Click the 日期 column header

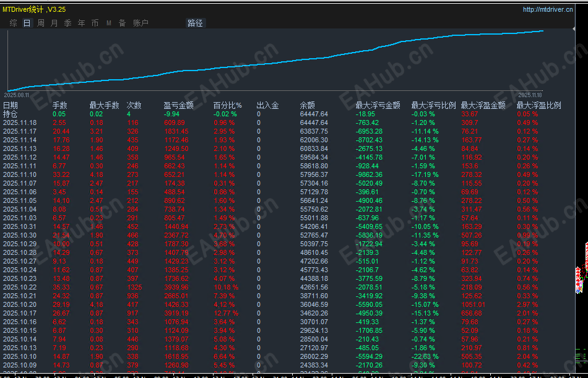point(11,105)
